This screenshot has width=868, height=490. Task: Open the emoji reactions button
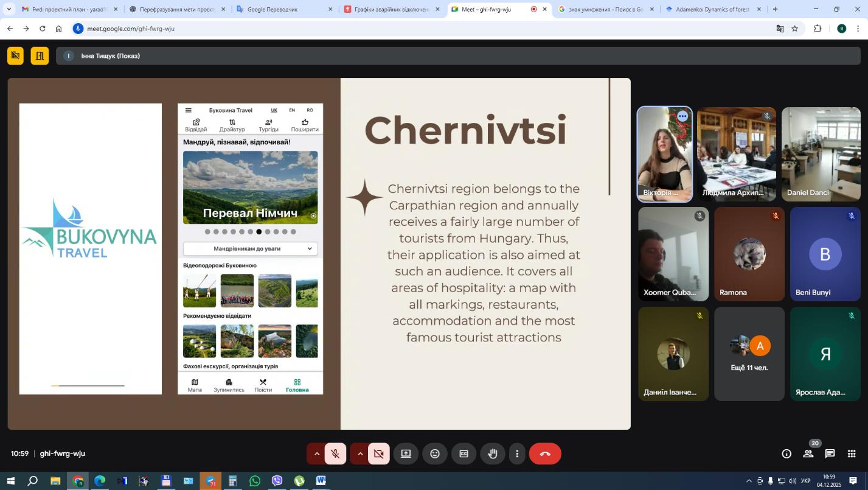(435, 454)
